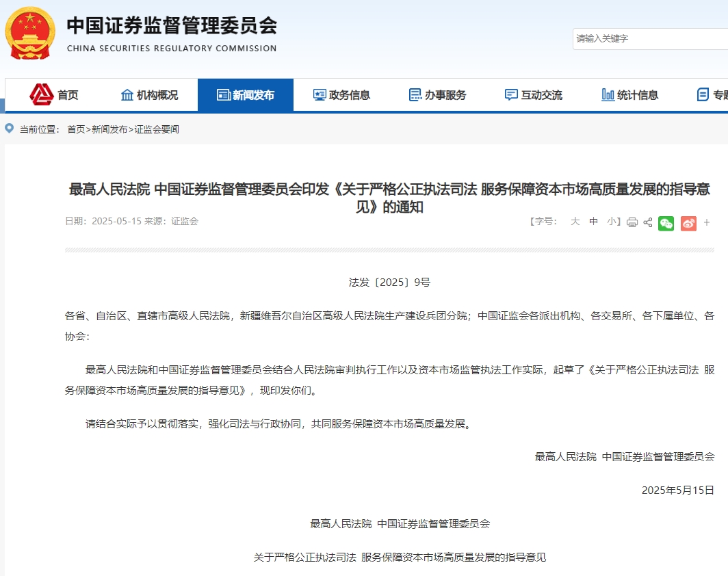The height and width of the screenshot is (576, 728).
Task: Click the 新闻发布 breadcrumb link
Action: point(109,129)
